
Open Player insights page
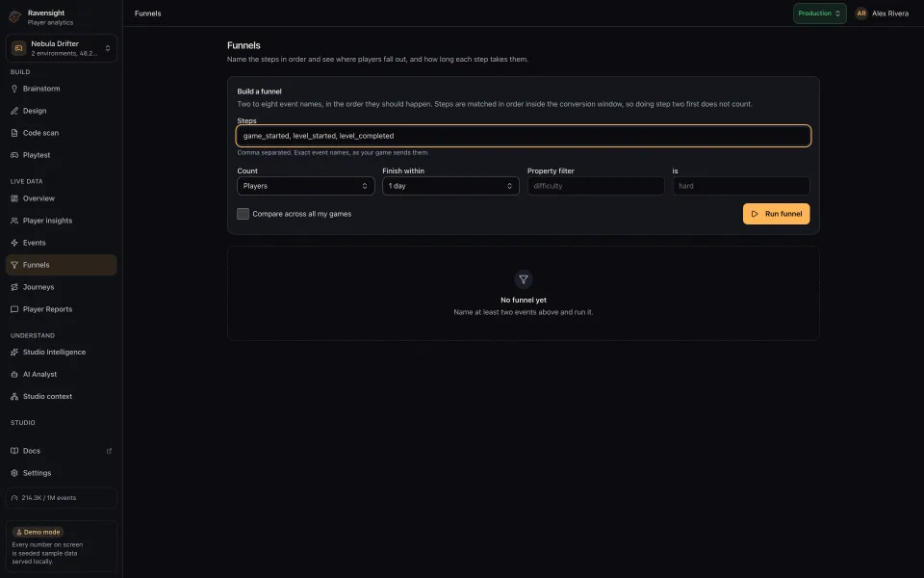point(62,221)
